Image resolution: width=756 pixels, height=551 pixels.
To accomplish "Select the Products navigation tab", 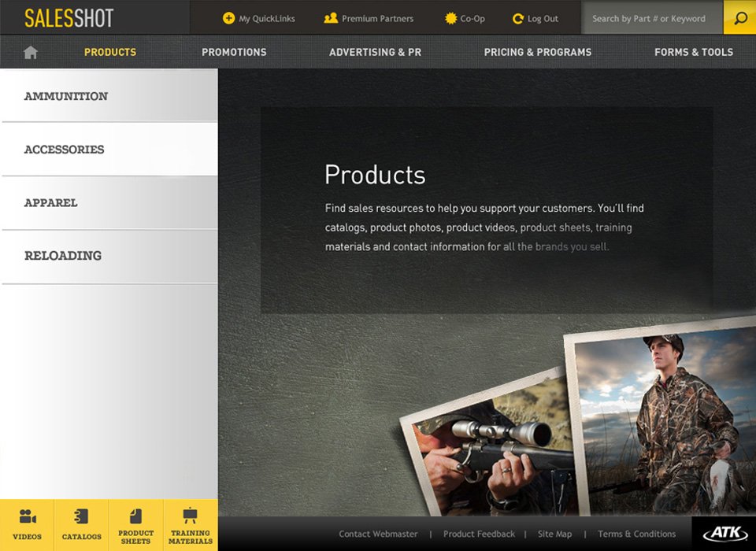I will 110,52.
